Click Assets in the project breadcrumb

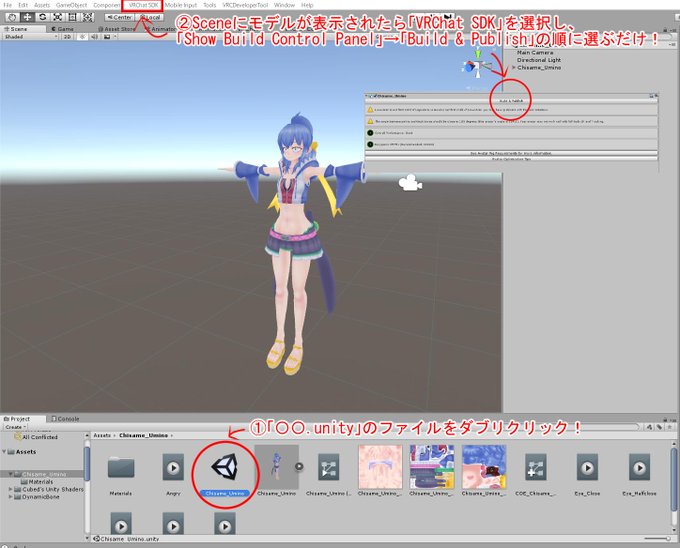[x=102, y=435]
